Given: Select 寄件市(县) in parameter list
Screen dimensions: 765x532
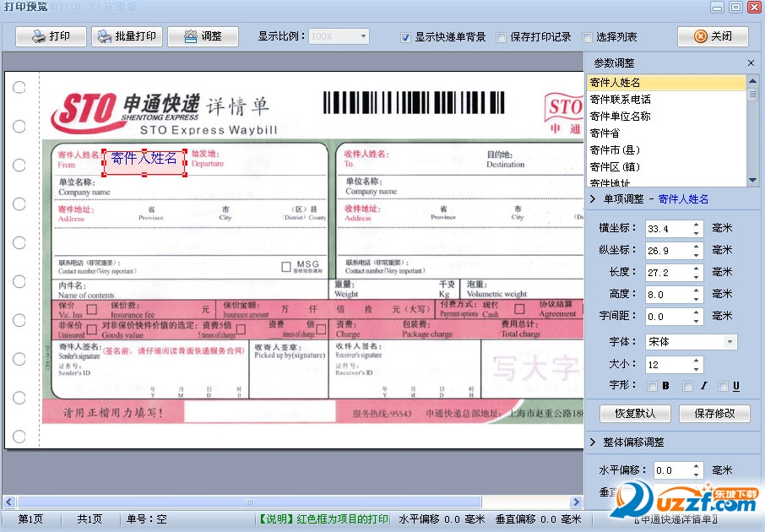Looking at the screenshot, I should [x=666, y=149].
